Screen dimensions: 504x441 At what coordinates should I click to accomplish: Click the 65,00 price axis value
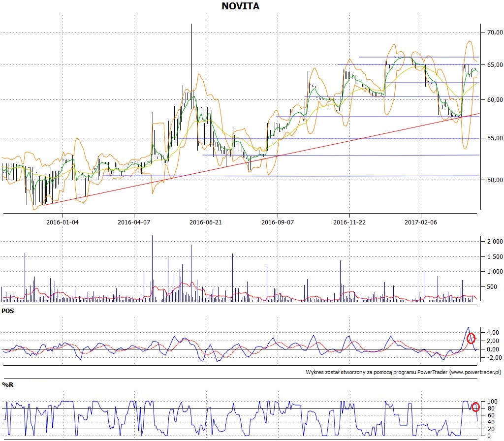coord(495,65)
